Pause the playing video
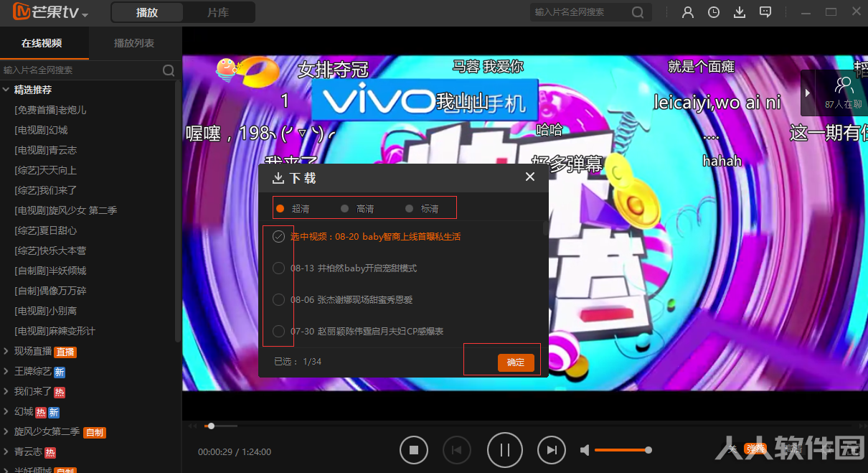The image size is (868, 473). click(x=504, y=450)
